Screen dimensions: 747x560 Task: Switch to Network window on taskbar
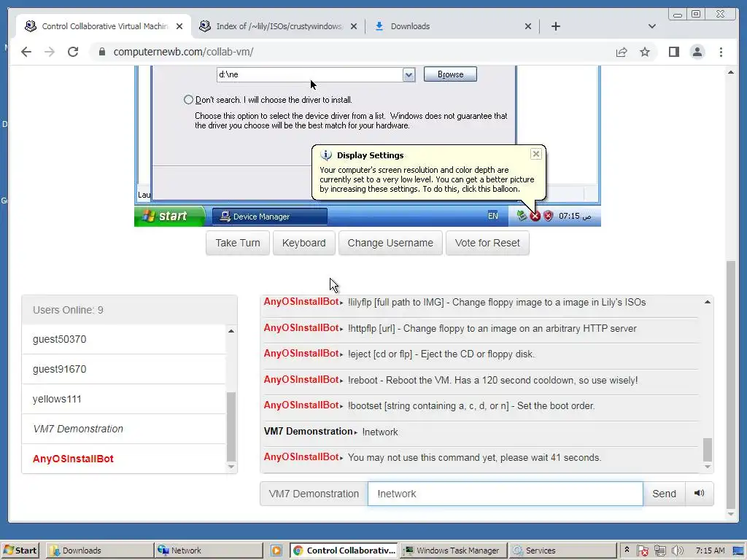click(209, 551)
